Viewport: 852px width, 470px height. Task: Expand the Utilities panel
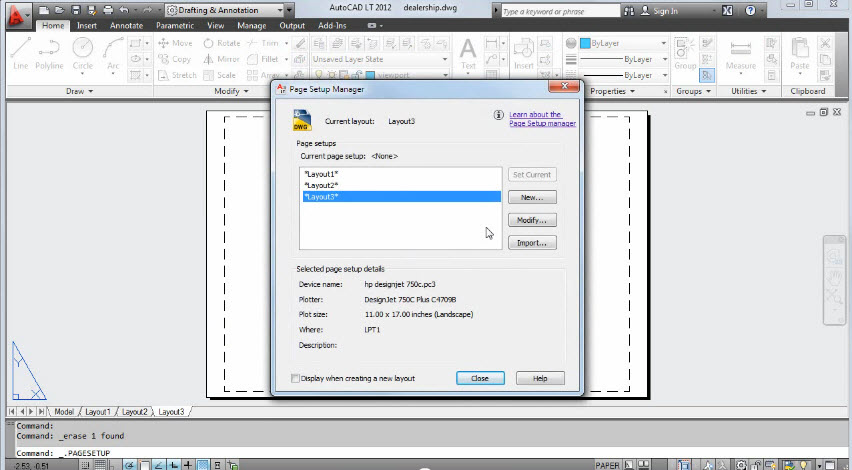pos(748,91)
